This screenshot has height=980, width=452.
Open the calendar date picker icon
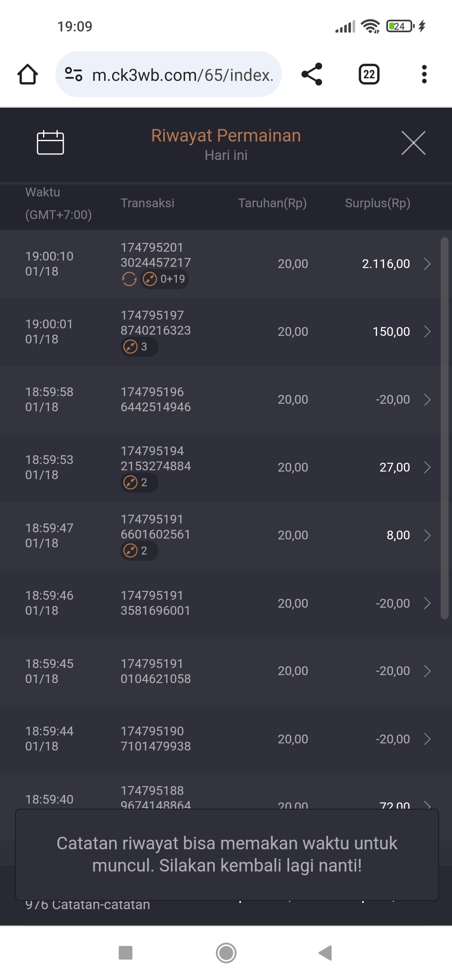[x=50, y=143]
